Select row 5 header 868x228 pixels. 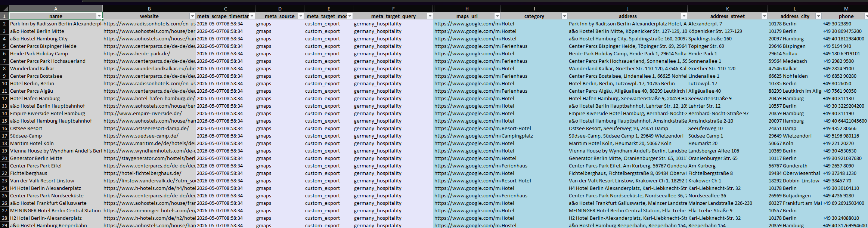click(4, 46)
